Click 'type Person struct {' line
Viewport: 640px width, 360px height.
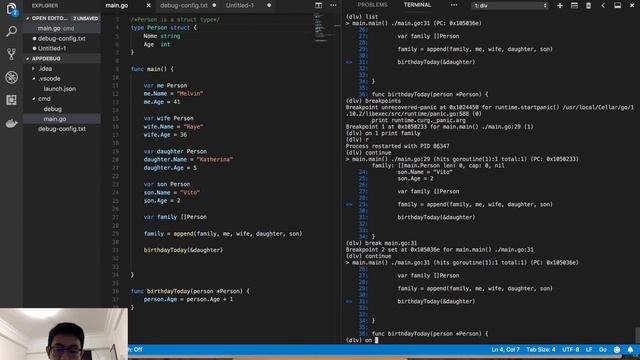164,28
